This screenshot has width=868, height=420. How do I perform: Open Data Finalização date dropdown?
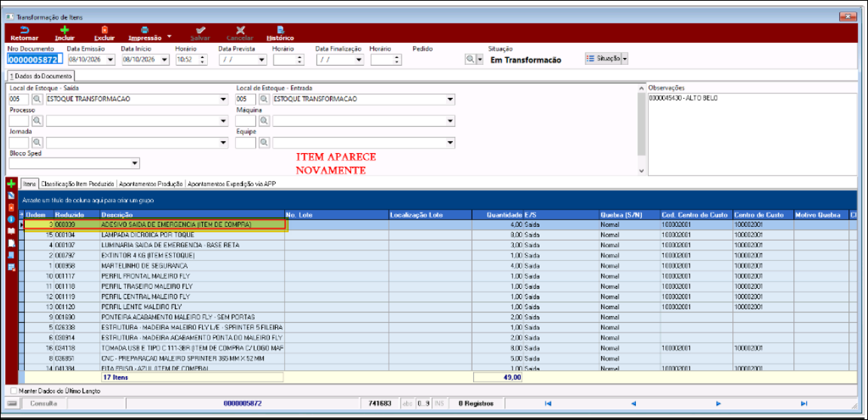click(x=359, y=60)
